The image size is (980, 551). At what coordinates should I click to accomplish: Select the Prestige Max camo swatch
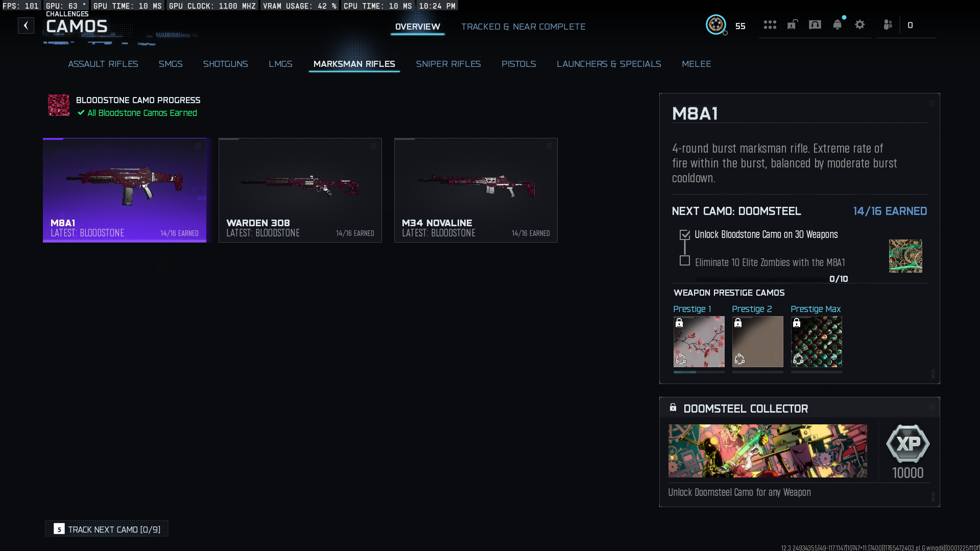[816, 342]
